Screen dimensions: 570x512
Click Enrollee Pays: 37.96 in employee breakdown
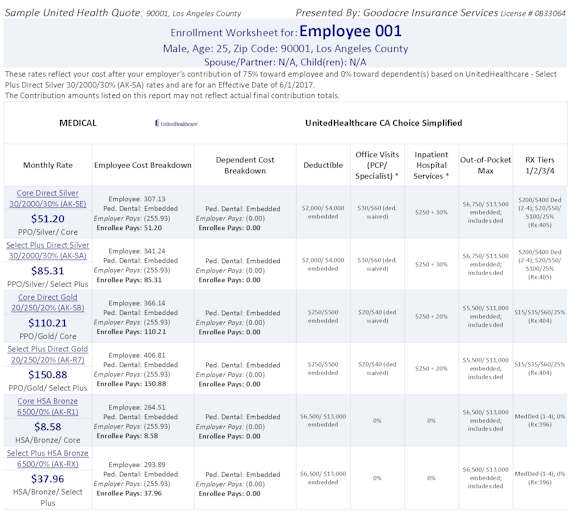point(129,493)
